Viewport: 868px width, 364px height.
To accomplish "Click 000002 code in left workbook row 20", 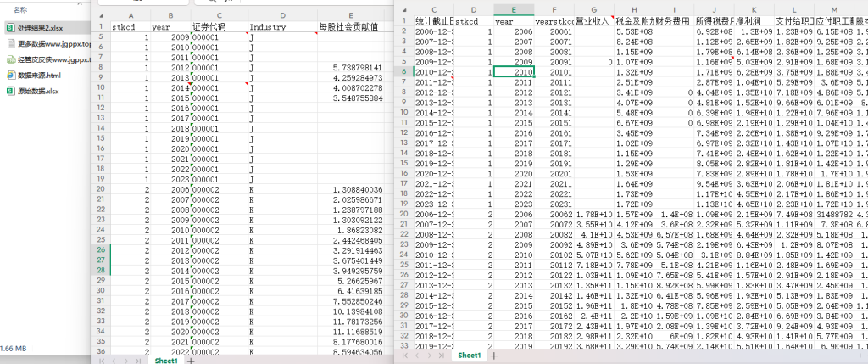I will (220, 189).
